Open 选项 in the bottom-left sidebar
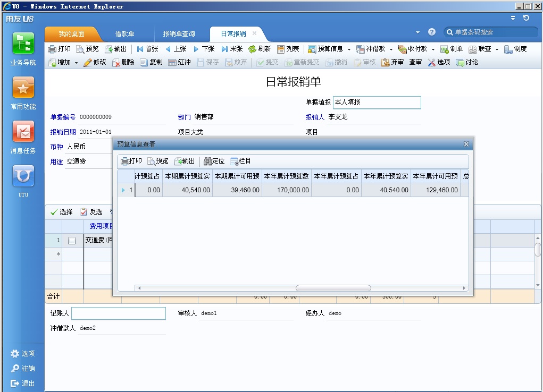This screenshot has height=392, width=543. [x=23, y=354]
